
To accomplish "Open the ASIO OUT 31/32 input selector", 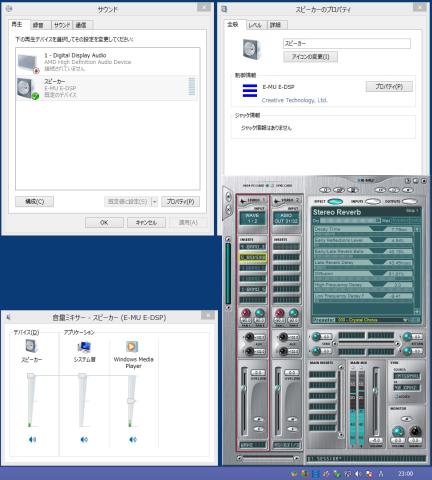I will click(286, 218).
